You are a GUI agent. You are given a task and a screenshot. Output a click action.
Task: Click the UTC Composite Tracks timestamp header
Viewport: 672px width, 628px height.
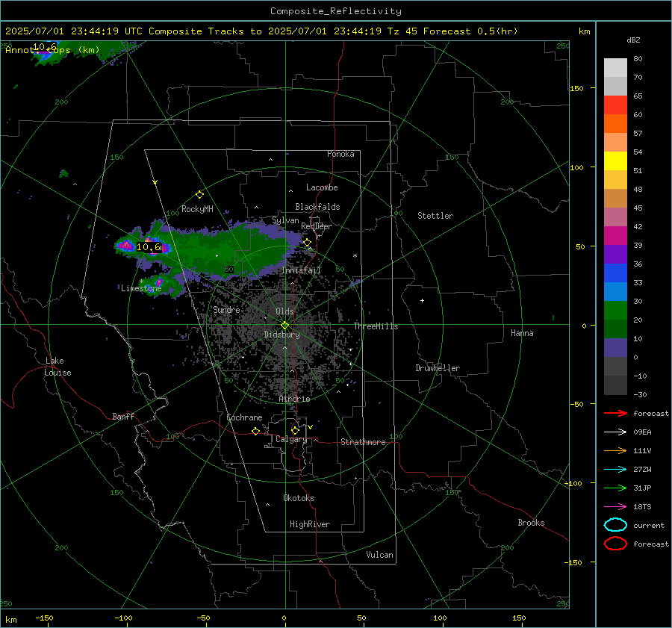click(261, 31)
